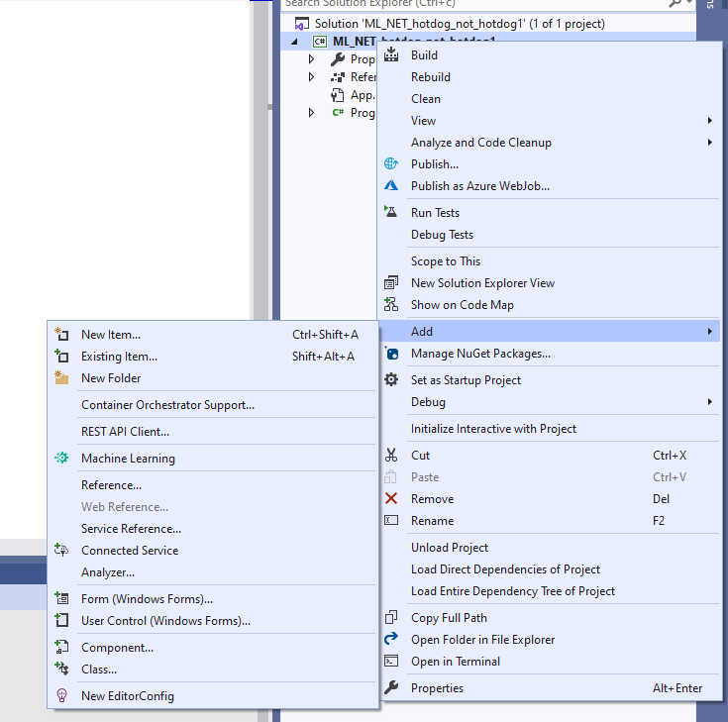
Task: Click Open Folder in File Explorer arrow icon
Action: (x=391, y=639)
